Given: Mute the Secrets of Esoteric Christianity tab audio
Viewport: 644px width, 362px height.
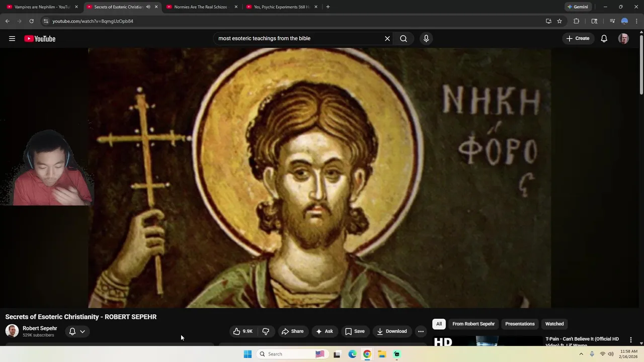Looking at the screenshot, I should click(x=148, y=7).
